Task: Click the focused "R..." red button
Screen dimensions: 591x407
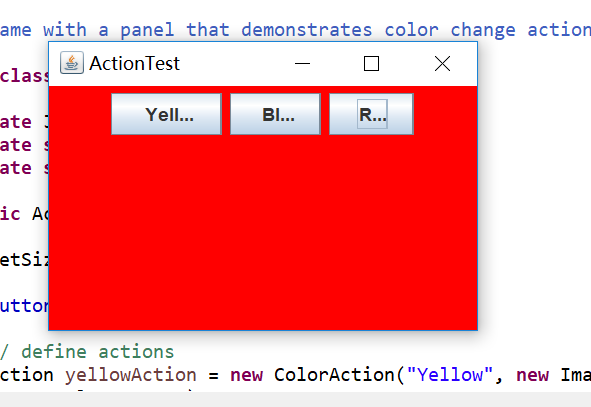Action: pyautogui.click(x=371, y=114)
